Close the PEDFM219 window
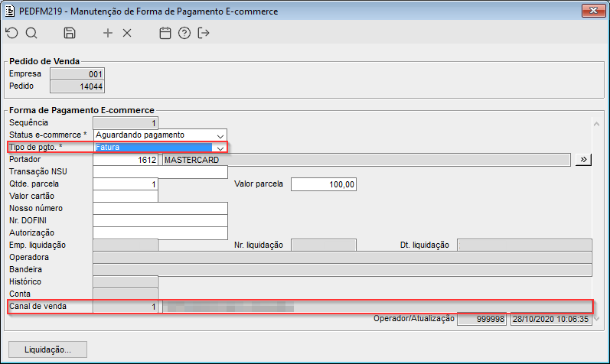 (589, 11)
